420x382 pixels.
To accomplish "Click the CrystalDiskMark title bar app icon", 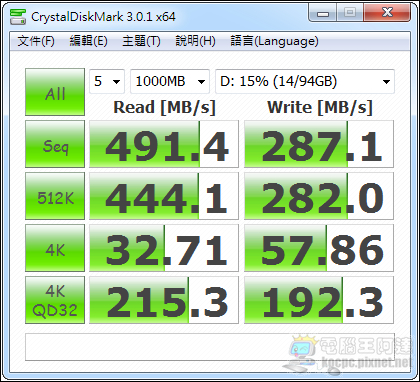I will [x=18, y=17].
